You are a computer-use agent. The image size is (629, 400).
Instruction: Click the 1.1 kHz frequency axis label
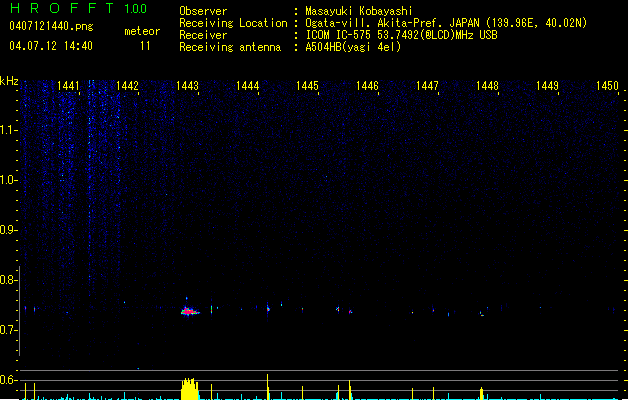click(x=9, y=130)
